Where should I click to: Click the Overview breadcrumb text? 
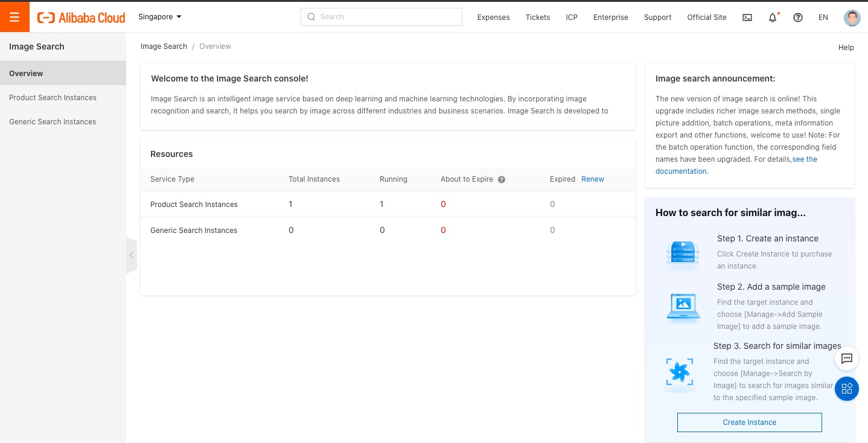215,46
